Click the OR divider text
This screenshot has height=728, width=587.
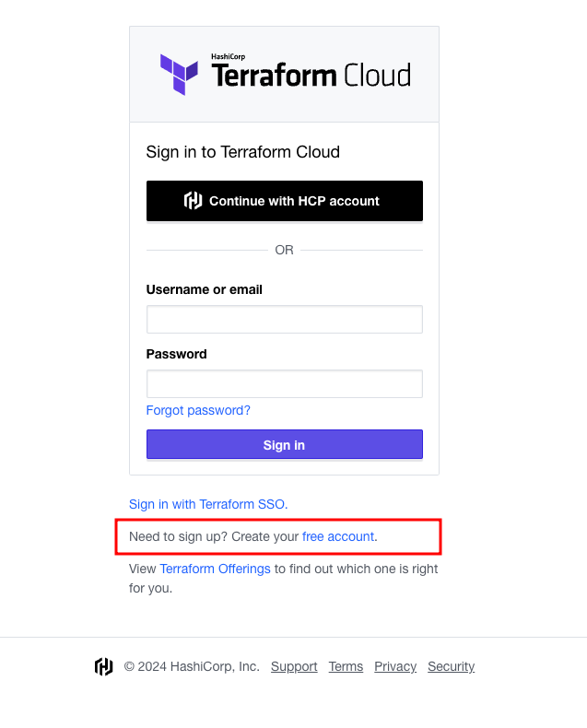(284, 250)
